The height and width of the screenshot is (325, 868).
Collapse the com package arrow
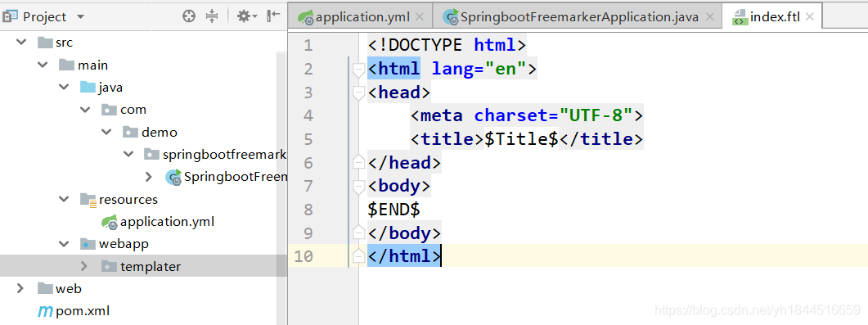point(85,110)
